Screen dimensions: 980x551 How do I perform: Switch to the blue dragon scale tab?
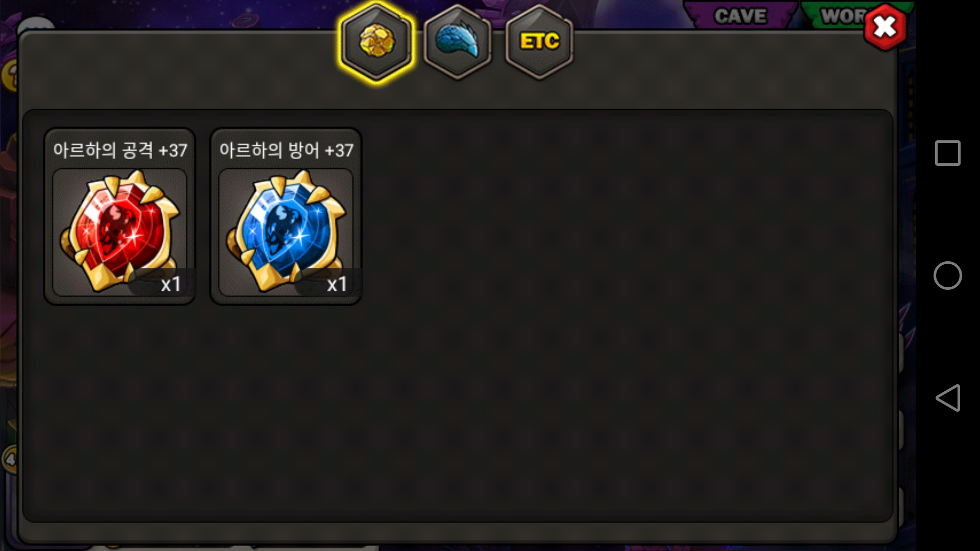click(x=457, y=42)
